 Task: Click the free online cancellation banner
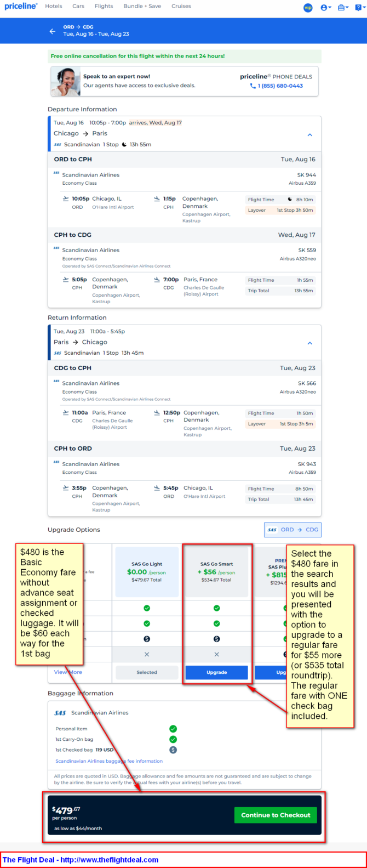[x=184, y=56]
